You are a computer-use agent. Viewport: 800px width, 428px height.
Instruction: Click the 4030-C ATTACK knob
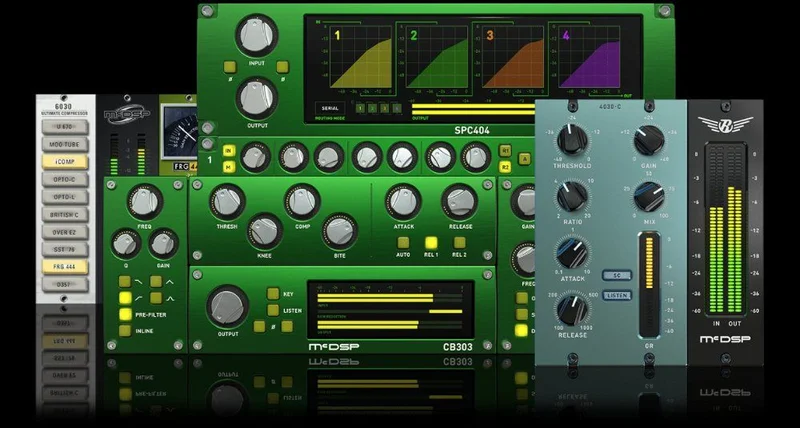572,253
